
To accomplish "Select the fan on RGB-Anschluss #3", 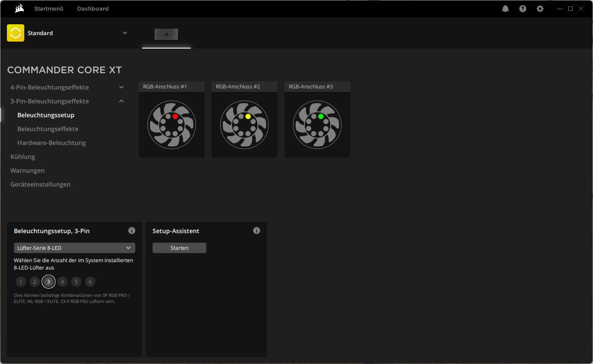I will 317,125.
